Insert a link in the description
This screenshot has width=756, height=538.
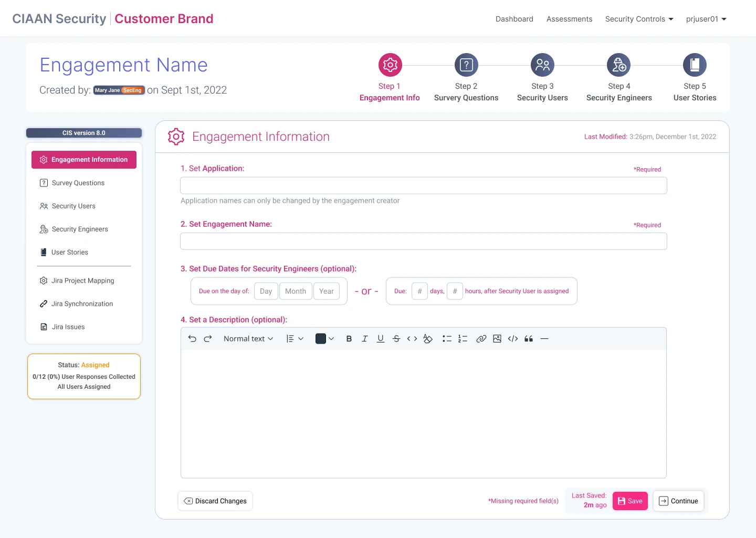[481, 339]
